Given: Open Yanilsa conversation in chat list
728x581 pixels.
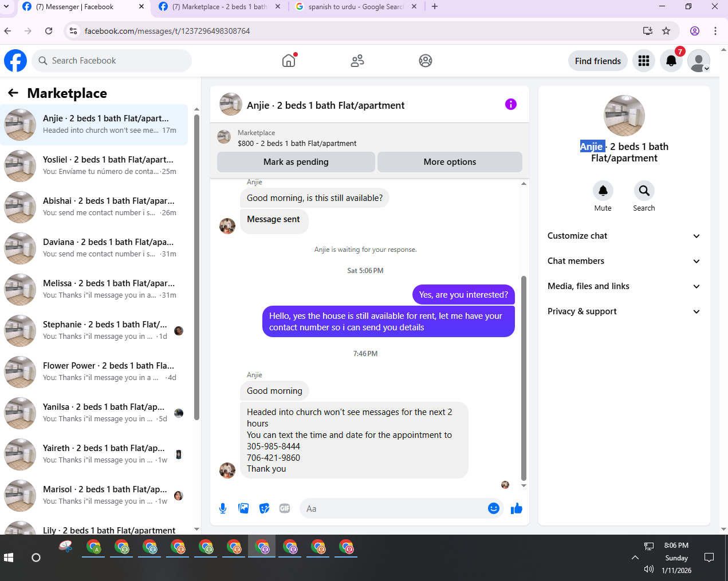Looking at the screenshot, I should 94,413.
